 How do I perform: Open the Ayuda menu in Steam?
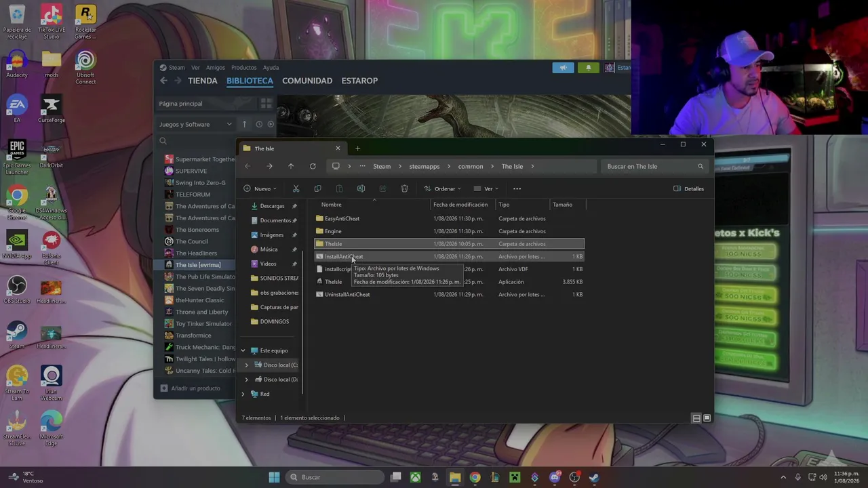coord(271,68)
